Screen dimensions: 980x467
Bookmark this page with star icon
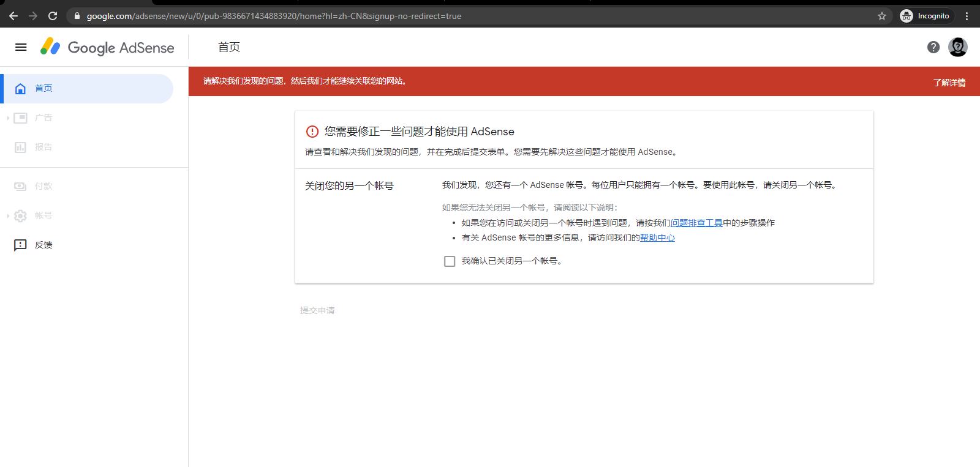[x=882, y=16]
